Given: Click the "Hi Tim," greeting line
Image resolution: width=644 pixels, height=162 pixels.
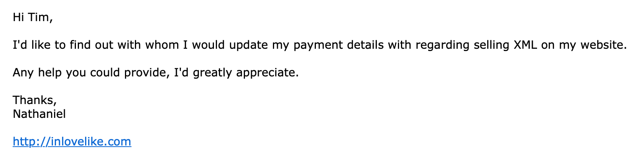Looking at the screenshot, I should pos(32,17).
